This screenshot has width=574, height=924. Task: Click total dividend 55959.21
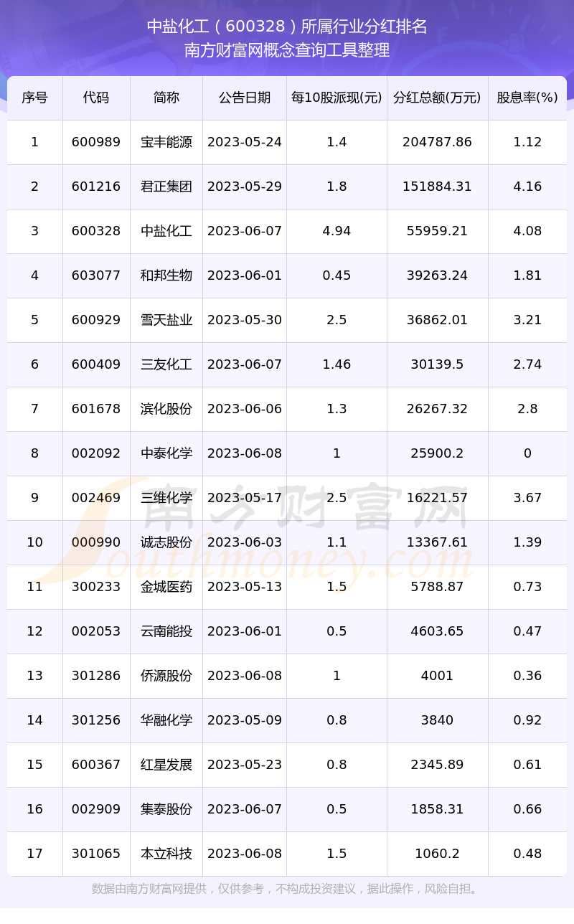tap(438, 231)
